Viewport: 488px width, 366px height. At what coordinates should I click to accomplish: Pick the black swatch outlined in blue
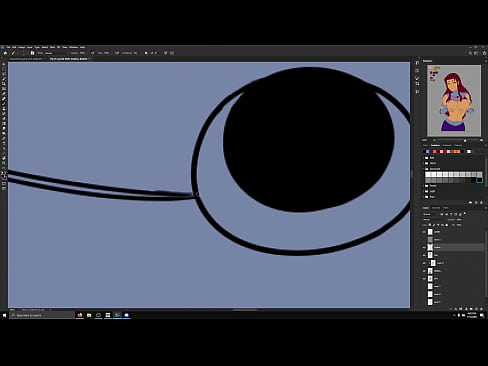click(x=479, y=180)
